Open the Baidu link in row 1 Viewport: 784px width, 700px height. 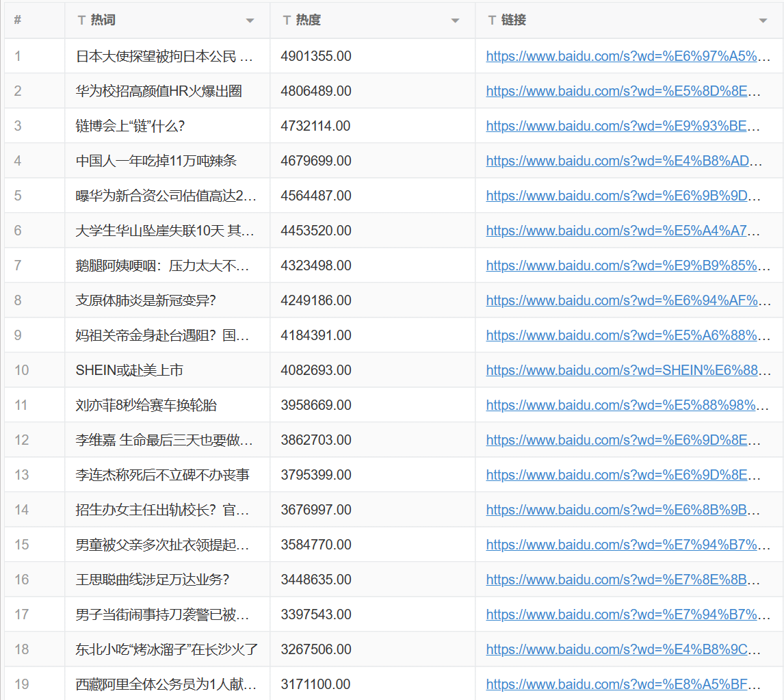tap(623, 56)
